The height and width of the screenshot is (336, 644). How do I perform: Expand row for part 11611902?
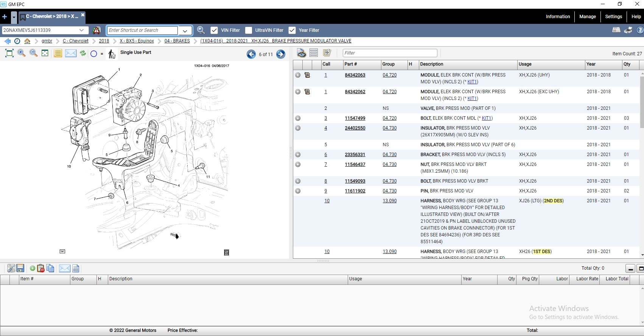pos(298,191)
